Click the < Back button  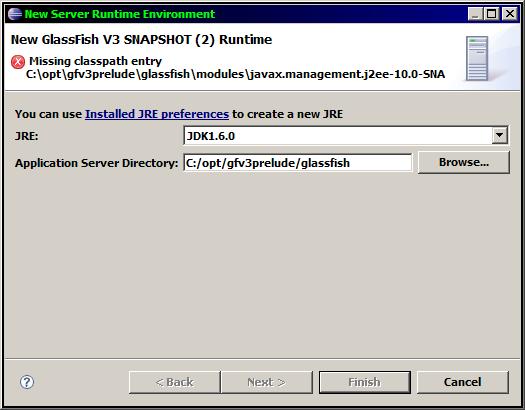[174, 382]
